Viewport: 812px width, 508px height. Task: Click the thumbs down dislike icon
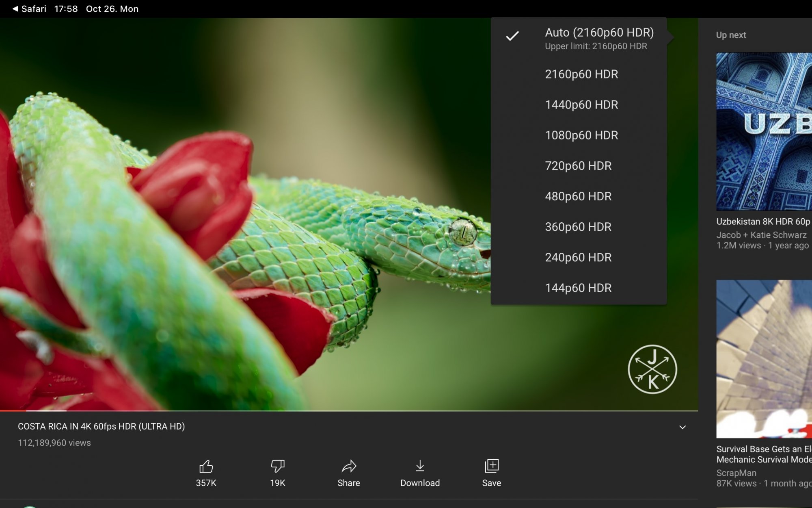point(278,466)
